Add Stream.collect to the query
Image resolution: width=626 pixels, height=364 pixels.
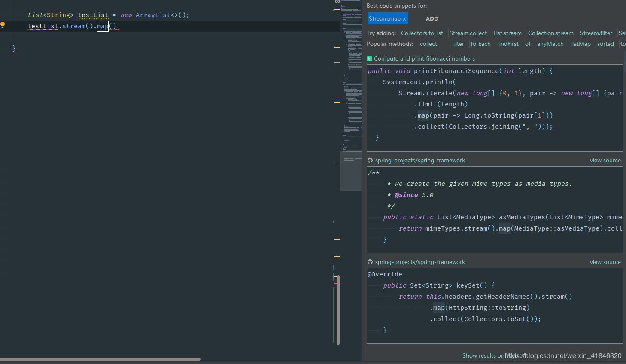point(468,33)
